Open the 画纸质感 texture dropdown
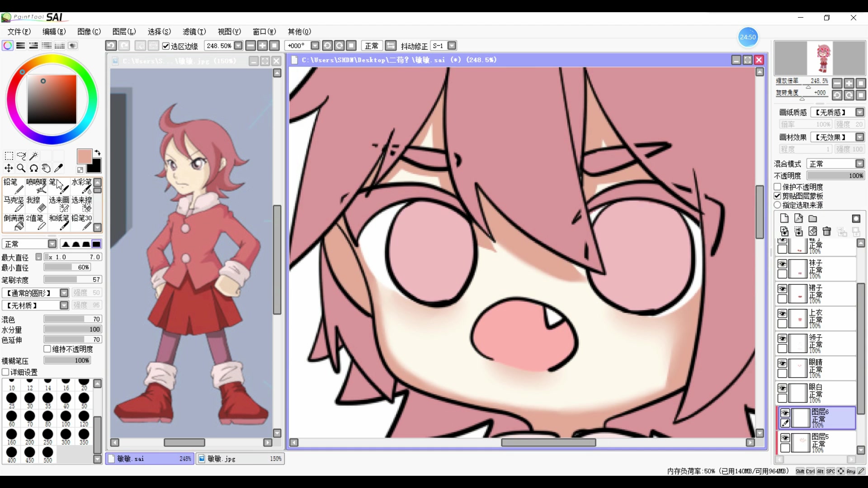Viewport: 868px width, 488px height. coord(860,112)
